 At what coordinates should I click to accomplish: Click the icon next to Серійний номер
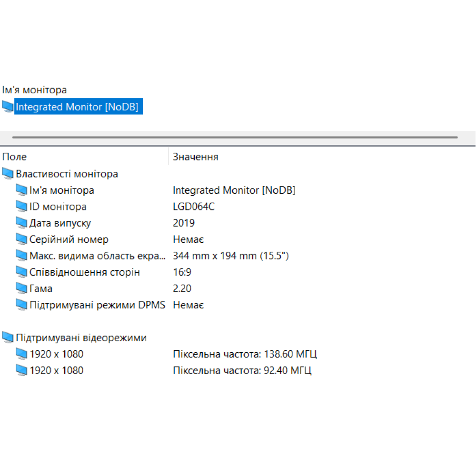tap(22, 238)
